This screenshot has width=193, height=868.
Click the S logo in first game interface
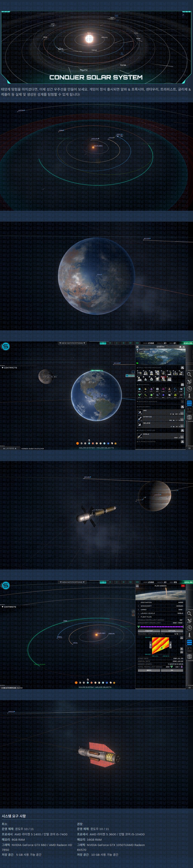coord(5,346)
